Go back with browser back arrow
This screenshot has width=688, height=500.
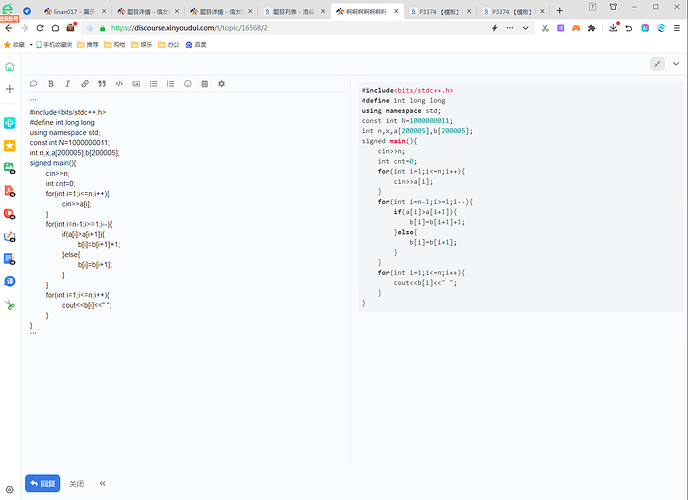click(x=8, y=28)
